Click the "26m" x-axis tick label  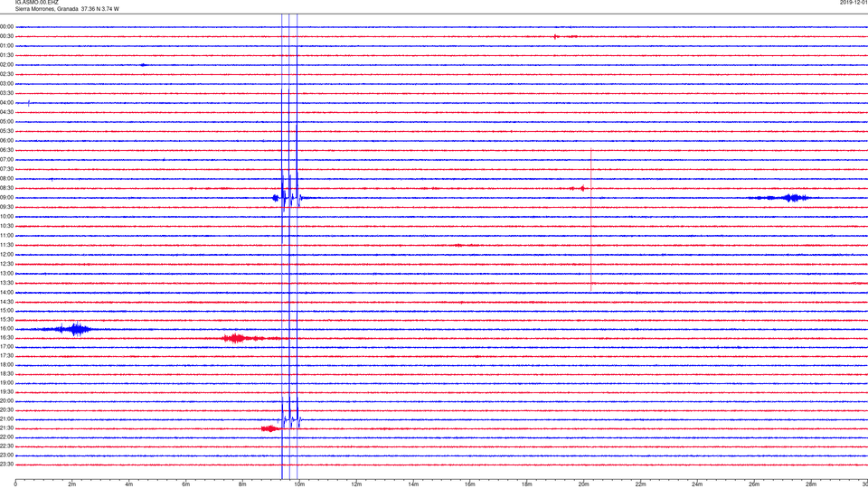[x=754, y=484]
